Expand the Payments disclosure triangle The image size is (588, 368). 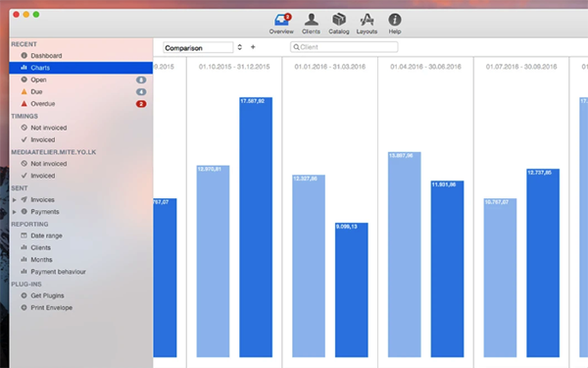coord(15,212)
